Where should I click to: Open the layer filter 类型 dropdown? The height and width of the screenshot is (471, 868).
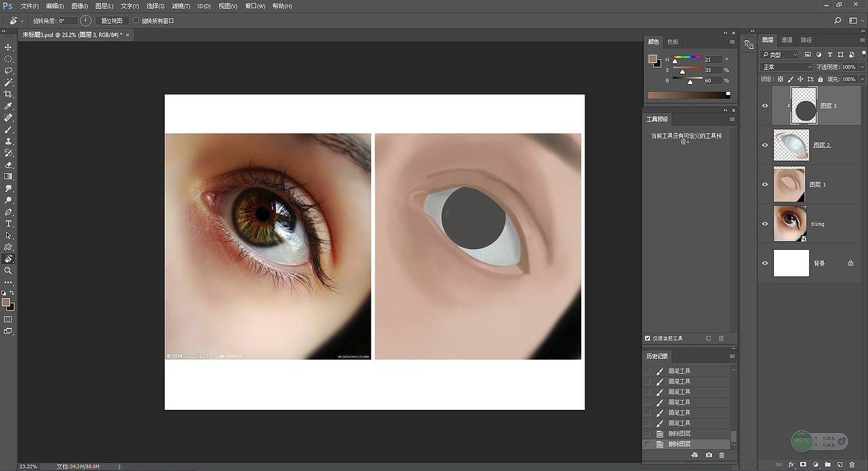[x=781, y=55]
